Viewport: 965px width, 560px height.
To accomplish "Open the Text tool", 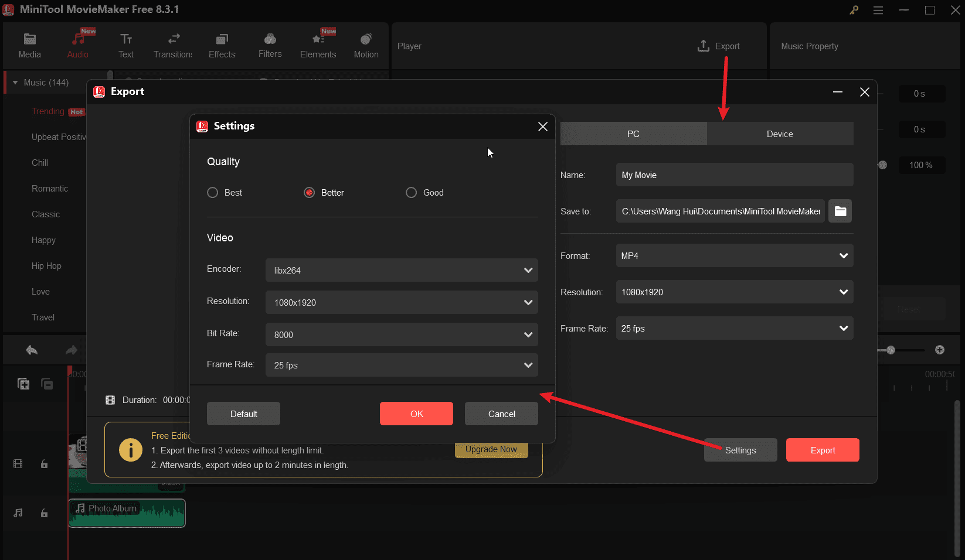I will (125, 45).
